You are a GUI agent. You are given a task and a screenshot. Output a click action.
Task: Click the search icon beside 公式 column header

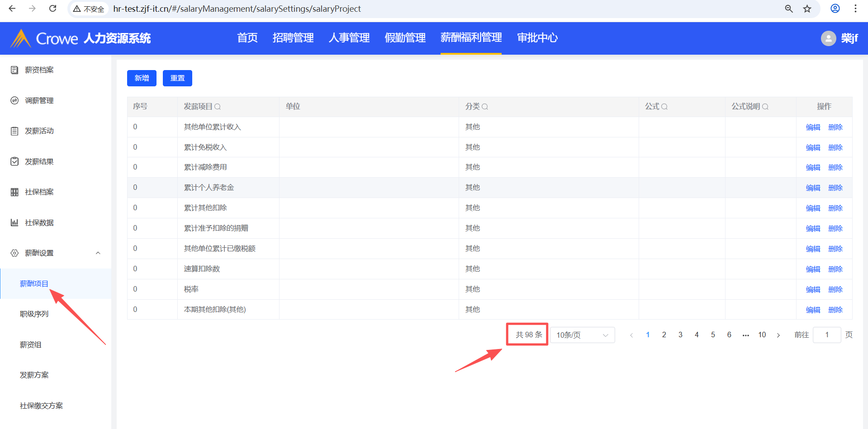tap(664, 107)
